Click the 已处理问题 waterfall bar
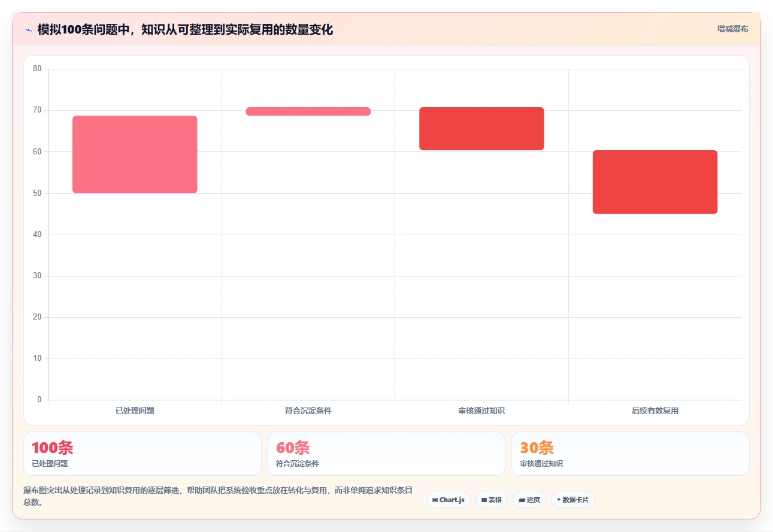Image resolution: width=773 pixels, height=532 pixels. pyautogui.click(x=135, y=154)
